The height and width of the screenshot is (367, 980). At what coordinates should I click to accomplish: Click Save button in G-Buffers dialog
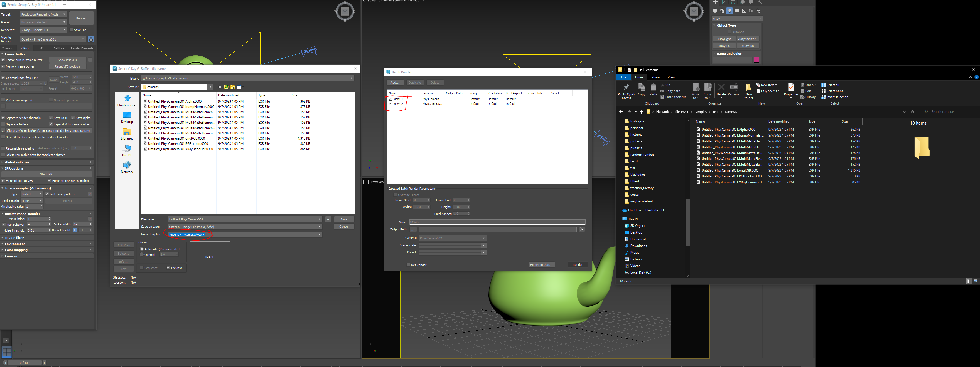click(343, 219)
